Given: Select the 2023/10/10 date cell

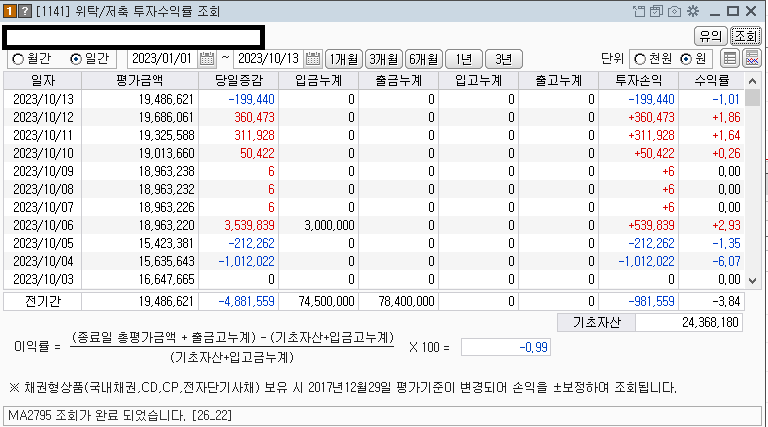Looking at the screenshot, I should click(x=43, y=153).
